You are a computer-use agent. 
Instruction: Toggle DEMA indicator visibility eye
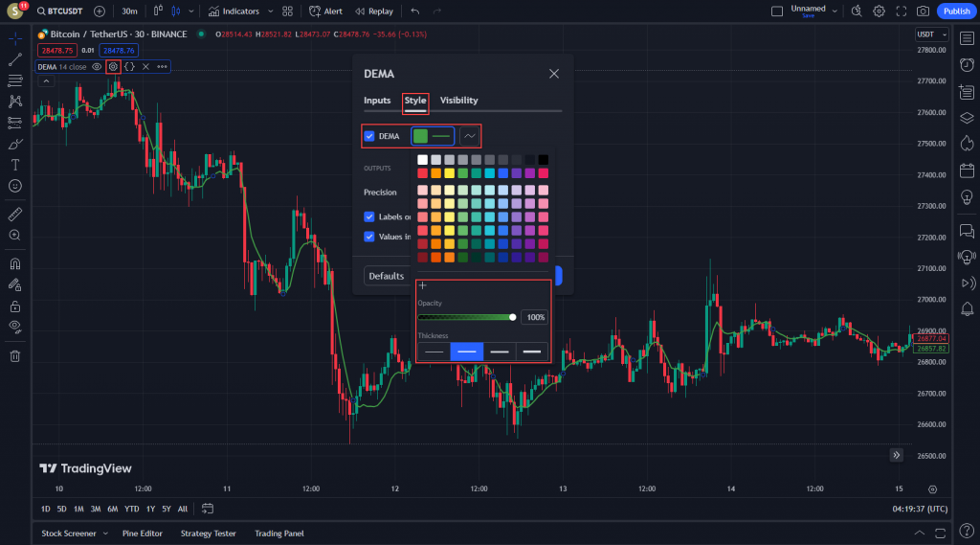click(x=97, y=66)
